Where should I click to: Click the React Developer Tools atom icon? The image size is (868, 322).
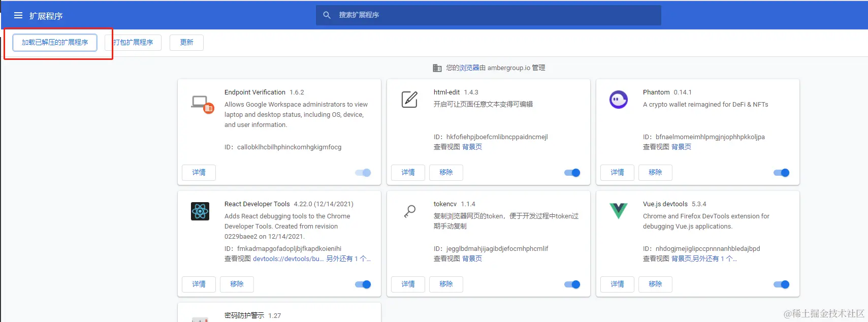[200, 211]
